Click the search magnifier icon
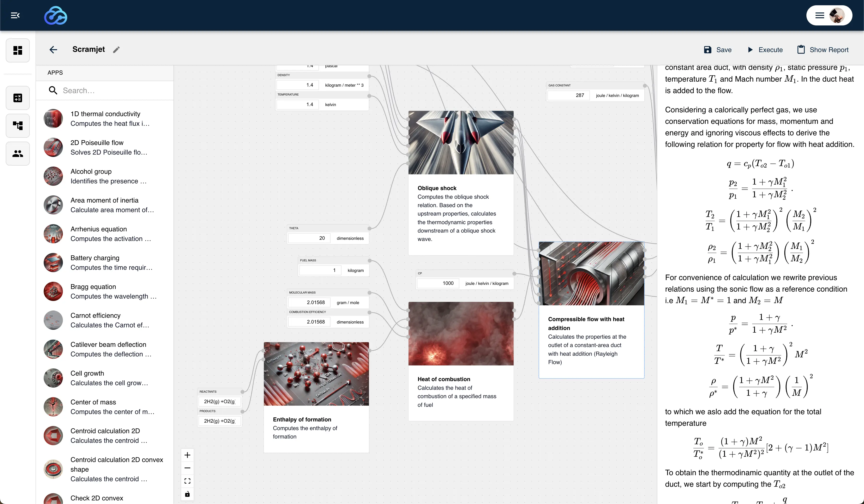Image resolution: width=864 pixels, height=504 pixels. (53, 90)
